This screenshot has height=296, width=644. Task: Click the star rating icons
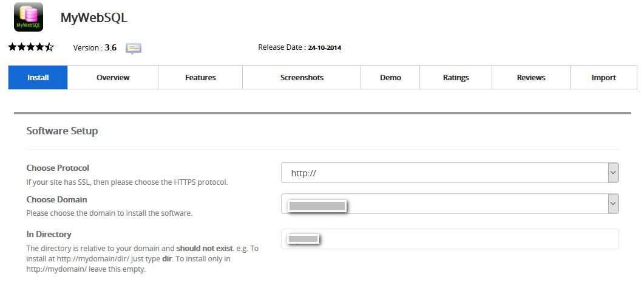[31, 47]
